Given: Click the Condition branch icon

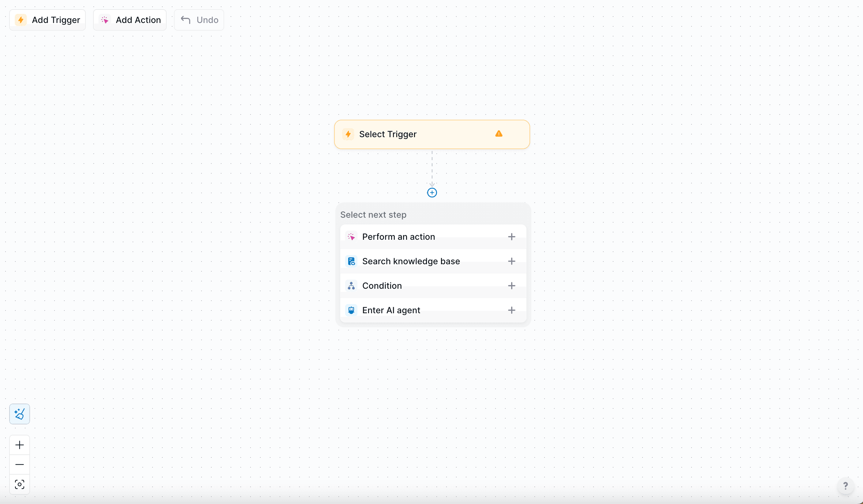Looking at the screenshot, I should (x=351, y=286).
